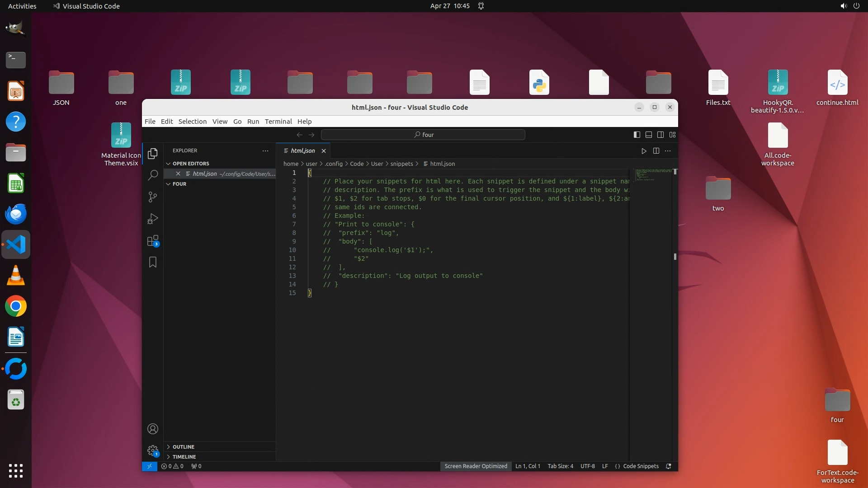Open Run and Debug view
The height and width of the screenshot is (488, 868).
[153, 219]
